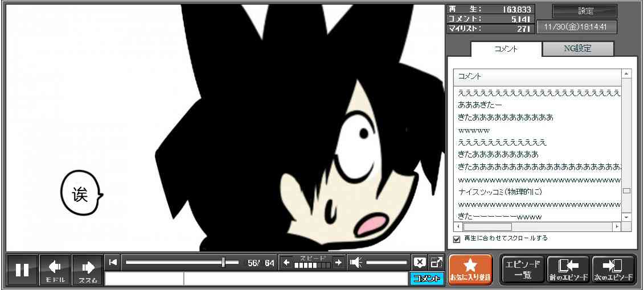Hide comments overlay with the X icon
This screenshot has width=644, height=290.
click(420, 262)
